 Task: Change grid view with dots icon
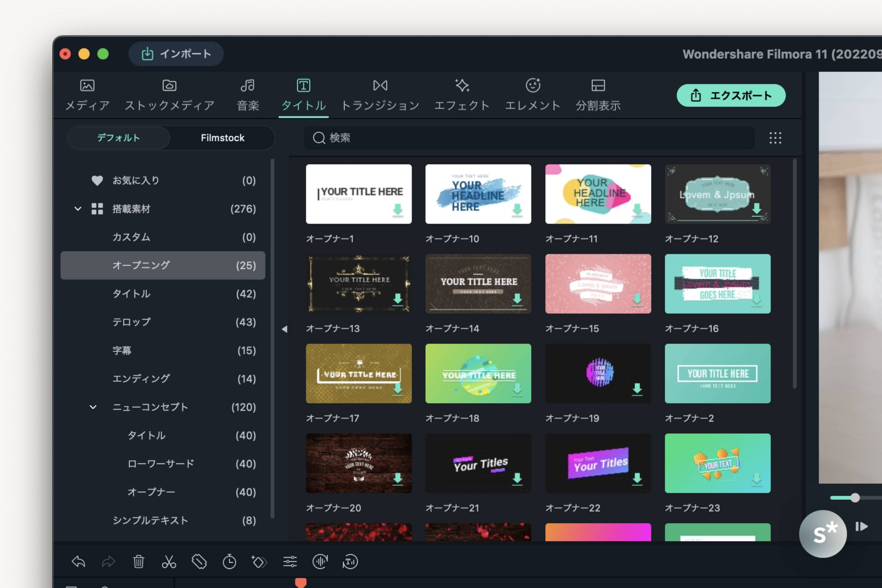tap(775, 138)
